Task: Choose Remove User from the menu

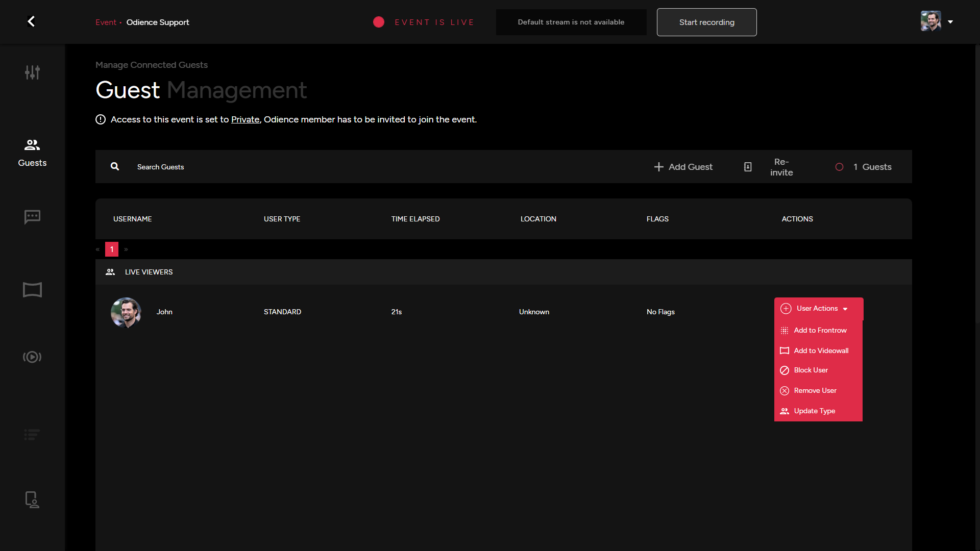Action: 815,391
